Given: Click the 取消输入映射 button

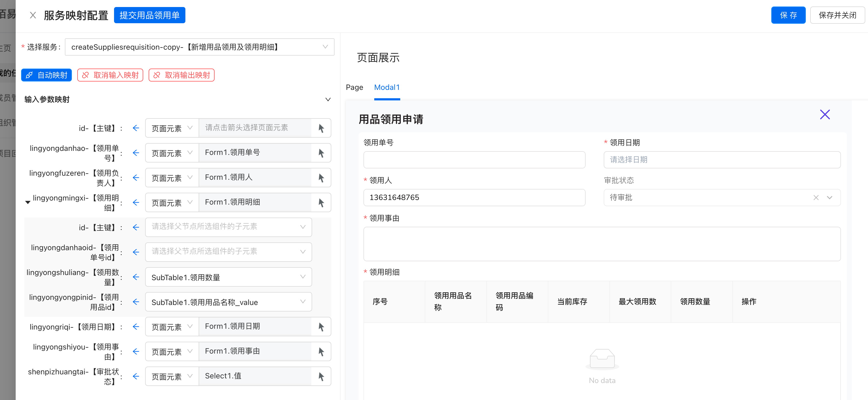Looking at the screenshot, I should click(x=110, y=75).
